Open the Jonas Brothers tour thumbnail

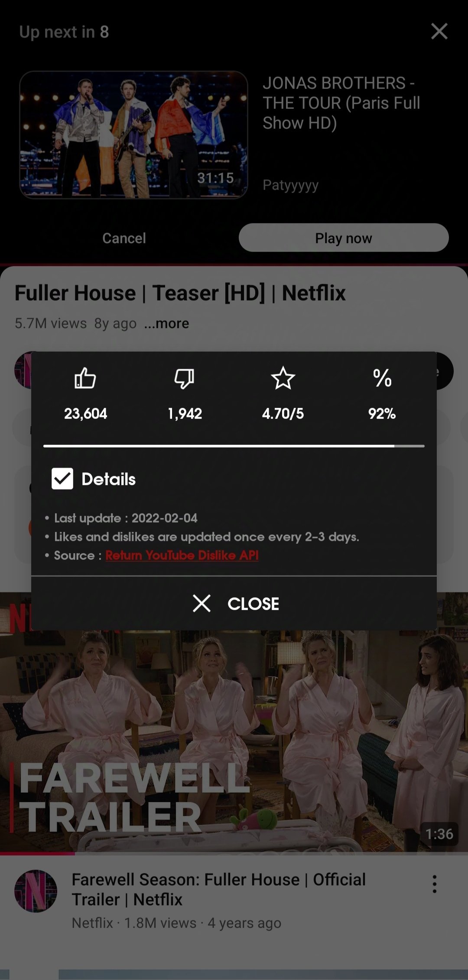133,135
